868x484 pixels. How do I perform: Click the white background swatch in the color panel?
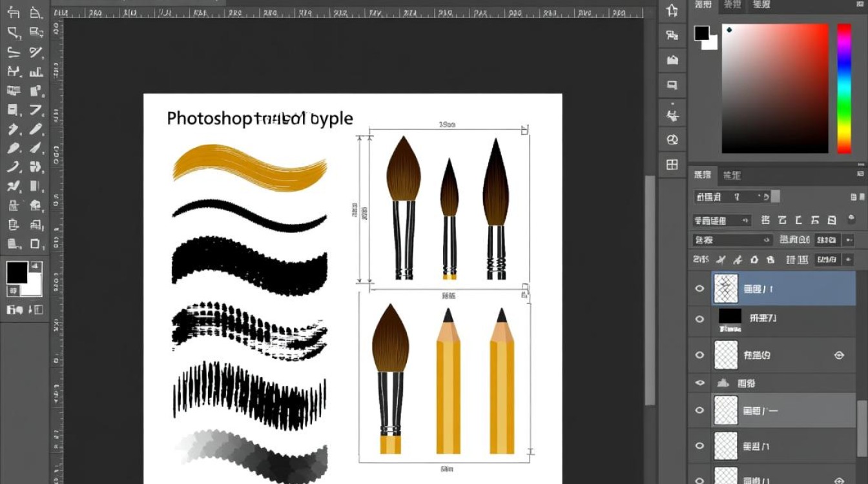tap(712, 44)
